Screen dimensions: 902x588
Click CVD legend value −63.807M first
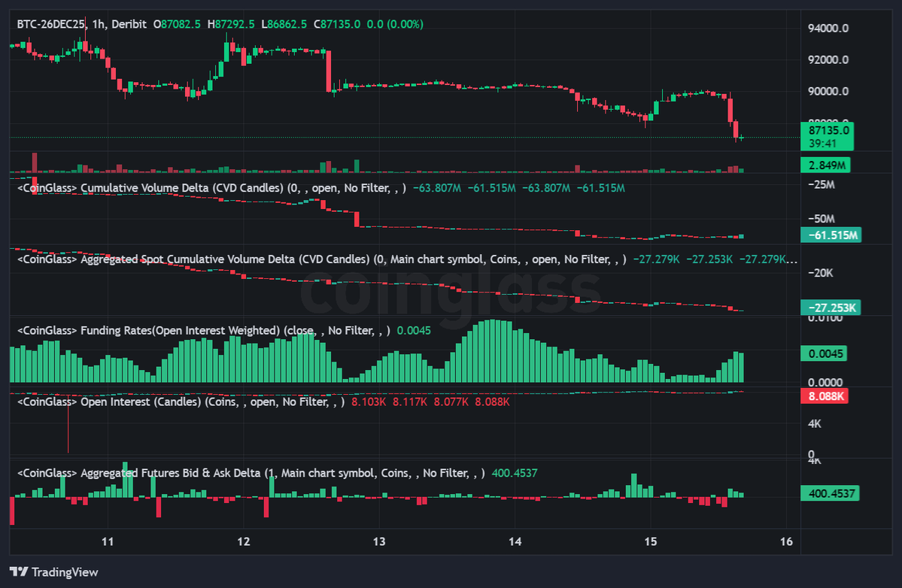click(x=436, y=188)
